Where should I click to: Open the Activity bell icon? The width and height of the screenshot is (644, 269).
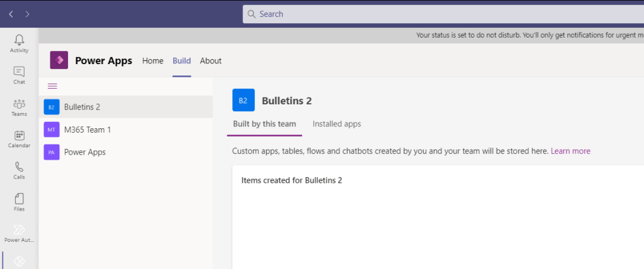pos(19,43)
